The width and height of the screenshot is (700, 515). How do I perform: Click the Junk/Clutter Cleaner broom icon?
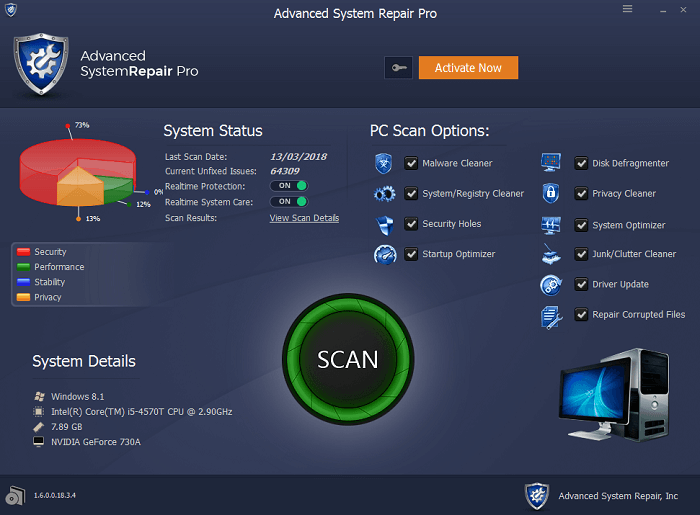(551, 254)
